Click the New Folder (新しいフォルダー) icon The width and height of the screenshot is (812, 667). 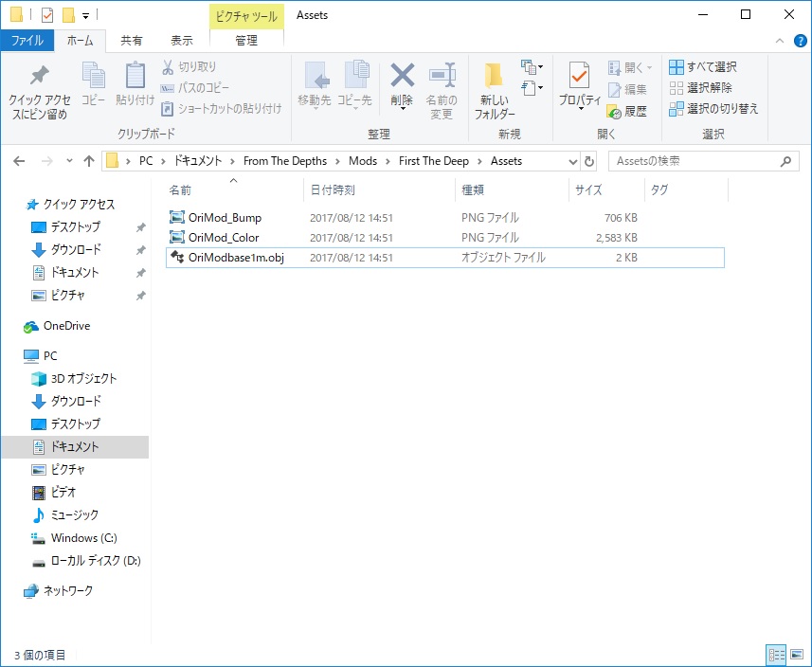point(495,77)
